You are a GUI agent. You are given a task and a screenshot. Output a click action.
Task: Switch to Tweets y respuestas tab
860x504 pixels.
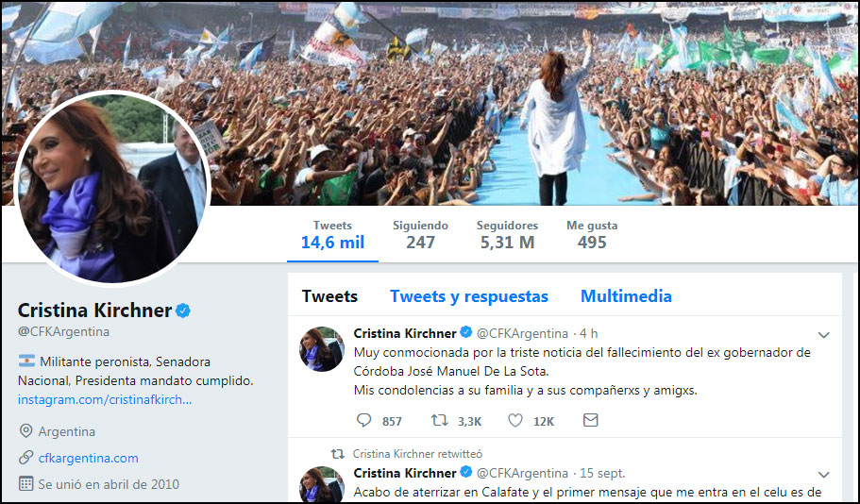click(x=469, y=296)
